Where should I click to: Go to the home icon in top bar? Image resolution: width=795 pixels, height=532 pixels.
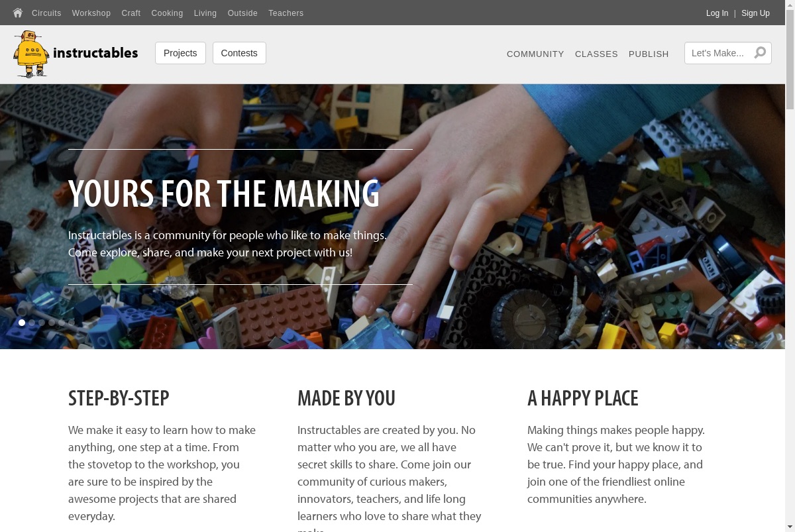[x=18, y=13]
